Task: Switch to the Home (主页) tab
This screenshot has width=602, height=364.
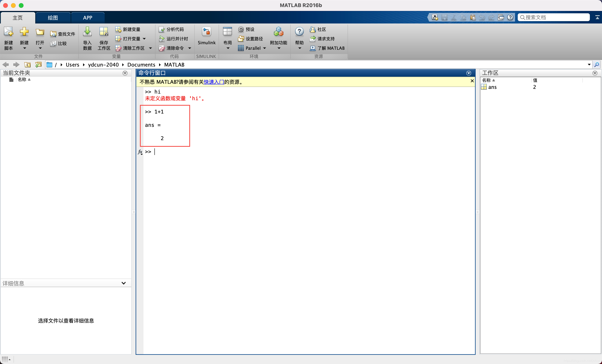Action: point(18,18)
